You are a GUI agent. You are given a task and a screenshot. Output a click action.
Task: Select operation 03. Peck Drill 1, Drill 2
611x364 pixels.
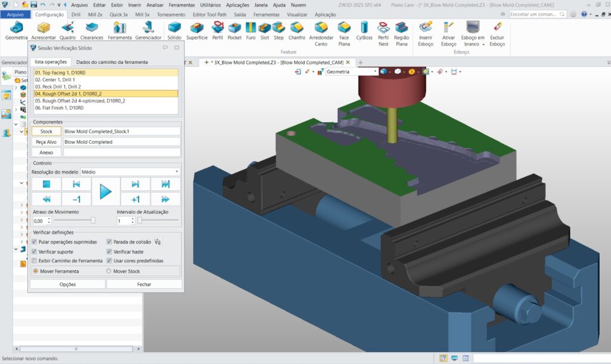pos(106,87)
